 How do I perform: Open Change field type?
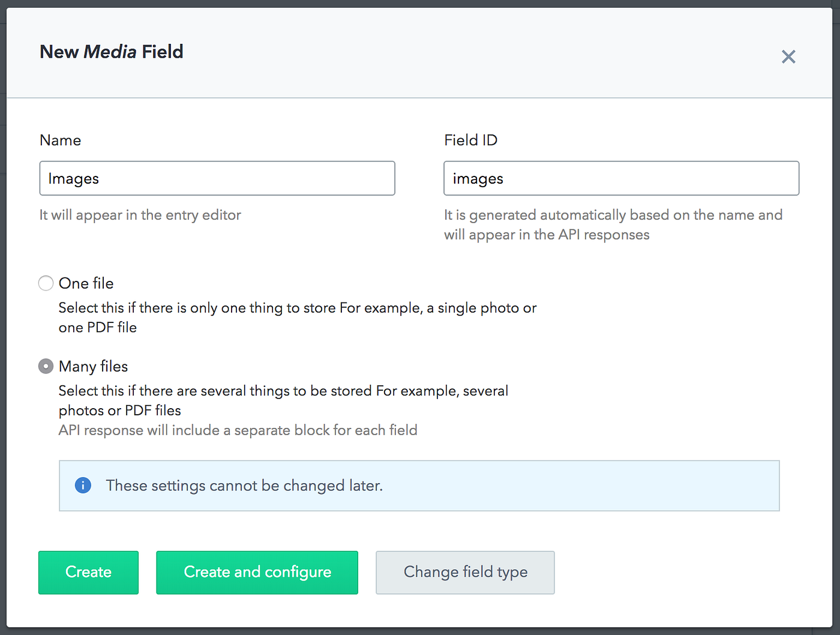[x=465, y=573]
